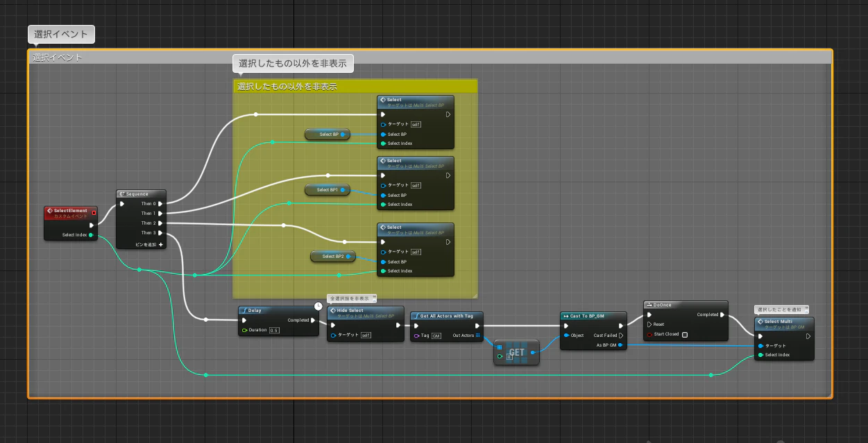Click the output exec pin on Select Multi
The height and width of the screenshot is (443, 868).
click(808, 336)
